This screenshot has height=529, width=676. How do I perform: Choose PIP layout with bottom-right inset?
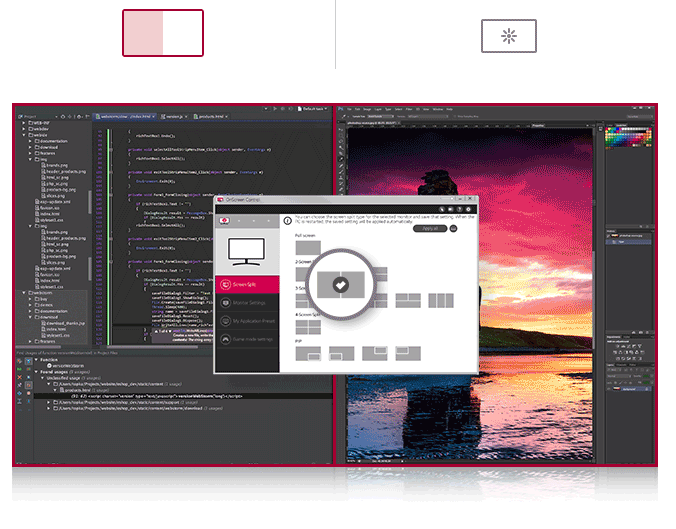tap(308, 354)
